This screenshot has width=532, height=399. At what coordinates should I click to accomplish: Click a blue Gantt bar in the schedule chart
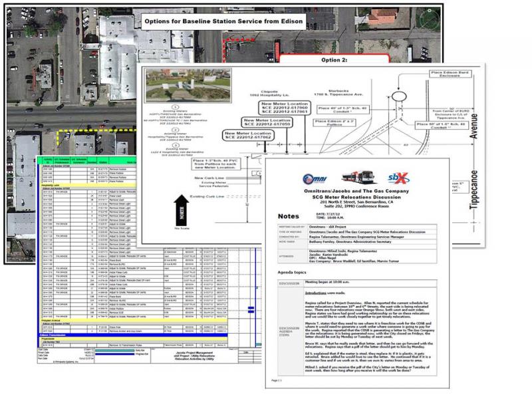[x=251, y=309]
